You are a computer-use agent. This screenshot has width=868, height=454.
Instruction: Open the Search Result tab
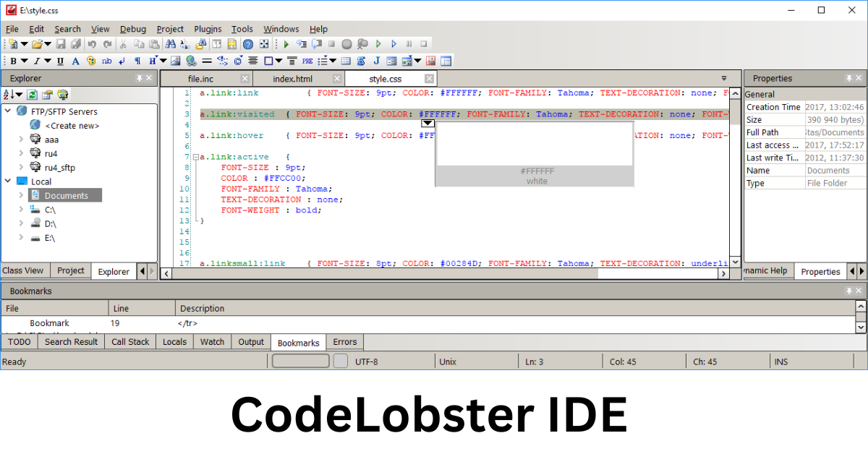tap(71, 342)
